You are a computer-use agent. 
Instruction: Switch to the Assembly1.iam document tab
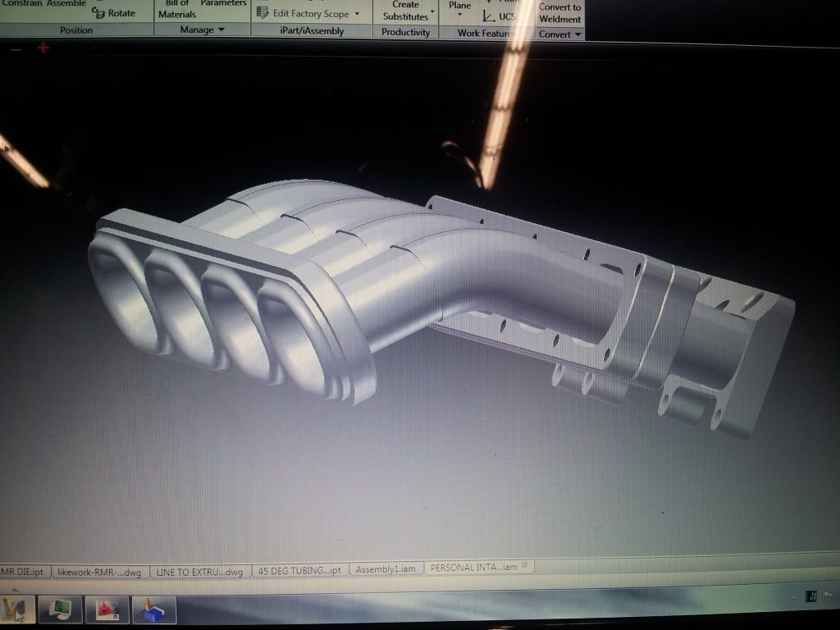pyautogui.click(x=385, y=568)
